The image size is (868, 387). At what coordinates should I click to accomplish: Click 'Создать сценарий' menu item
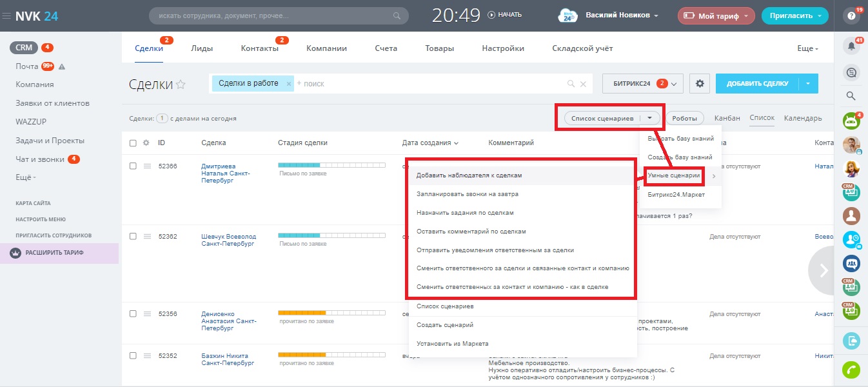click(522, 325)
